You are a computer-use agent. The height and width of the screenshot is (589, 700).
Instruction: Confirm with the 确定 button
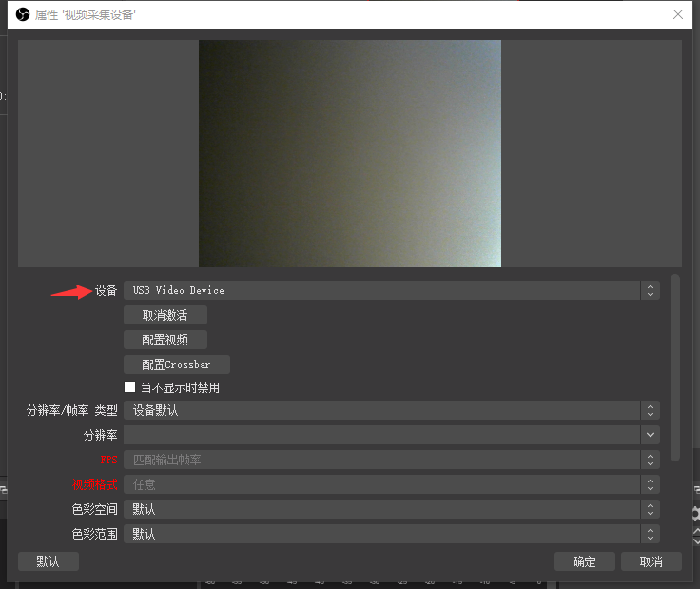point(584,561)
